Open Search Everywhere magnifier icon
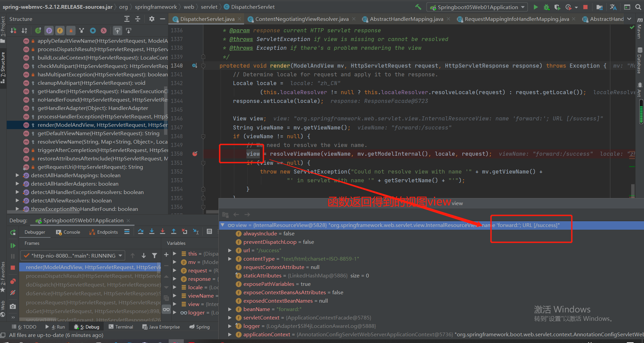Viewport: 644px width, 343px height. tap(638, 7)
